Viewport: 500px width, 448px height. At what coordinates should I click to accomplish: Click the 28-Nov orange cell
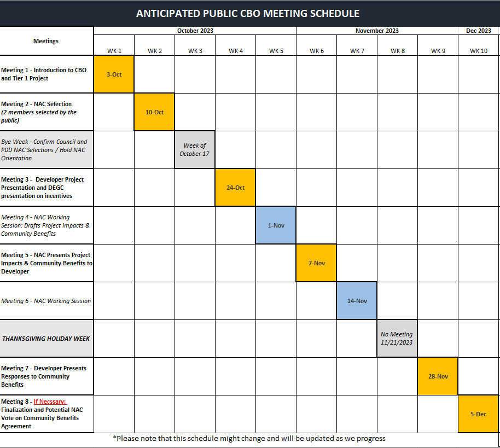pyautogui.click(x=438, y=376)
